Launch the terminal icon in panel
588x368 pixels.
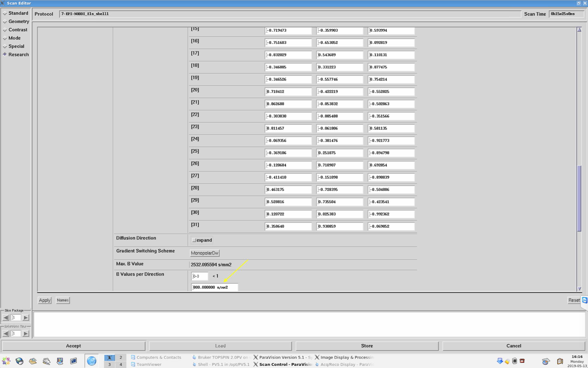(74, 361)
